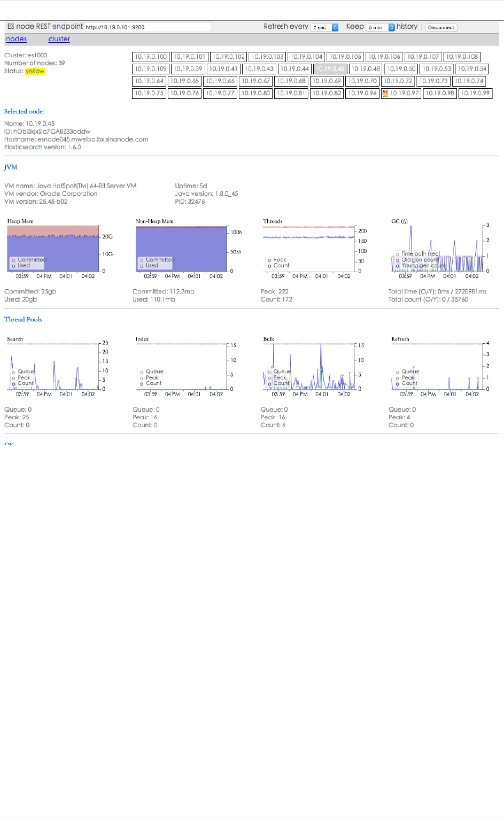Switch to the cluster view link
The height and width of the screenshot is (818, 504).
[x=59, y=39]
